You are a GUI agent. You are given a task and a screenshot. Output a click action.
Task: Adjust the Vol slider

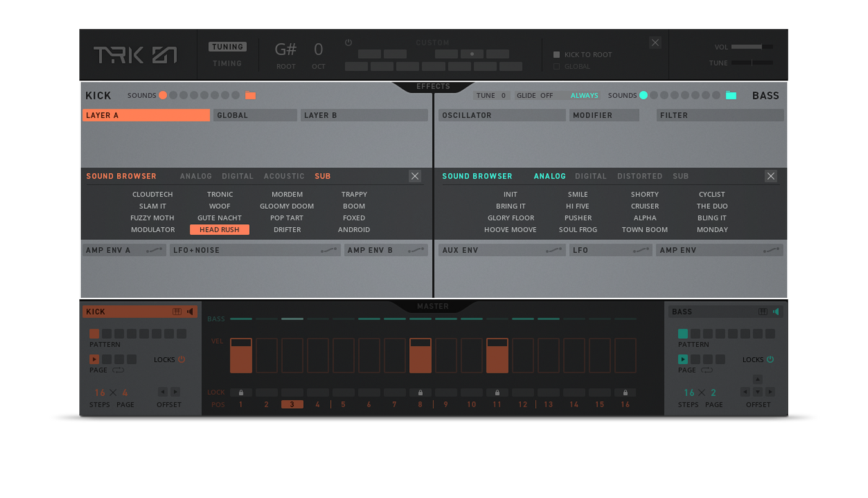[752, 46]
